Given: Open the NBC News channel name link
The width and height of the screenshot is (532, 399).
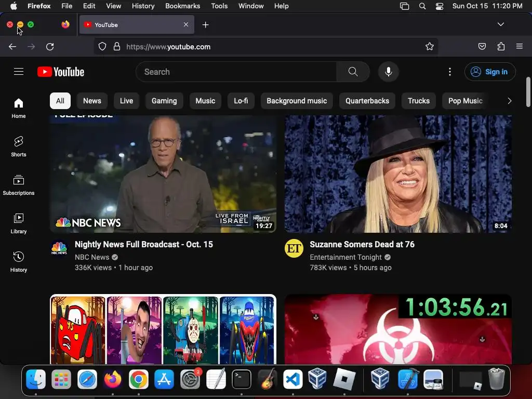Looking at the screenshot, I should [x=92, y=257].
